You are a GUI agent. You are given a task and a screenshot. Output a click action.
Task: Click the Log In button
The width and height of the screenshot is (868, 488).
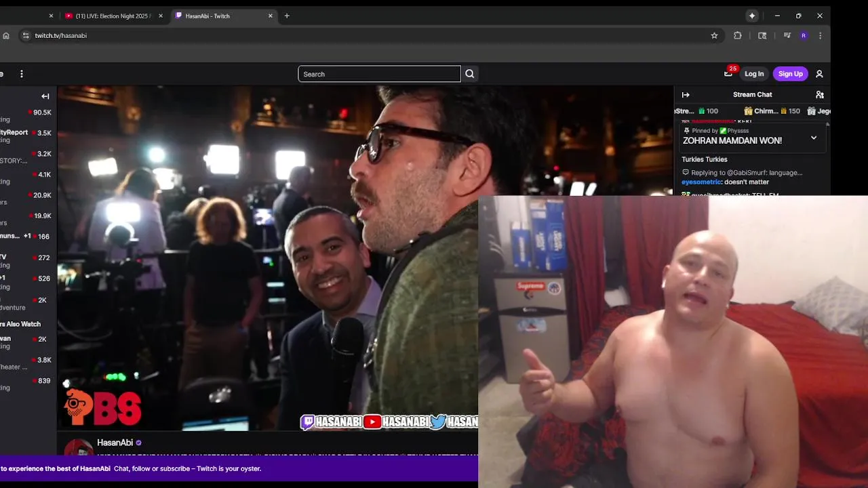tap(754, 74)
